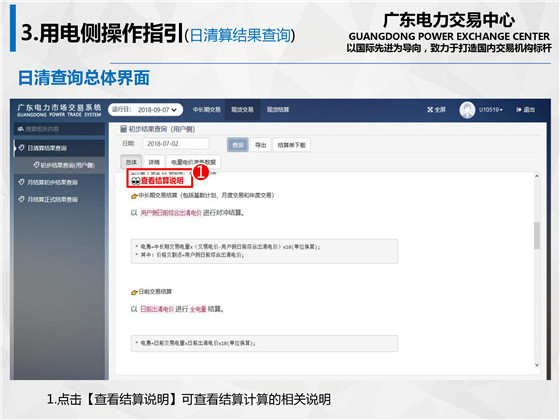Open the 中长期交易 menu
This screenshot has width=560, height=420.
(207, 110)
